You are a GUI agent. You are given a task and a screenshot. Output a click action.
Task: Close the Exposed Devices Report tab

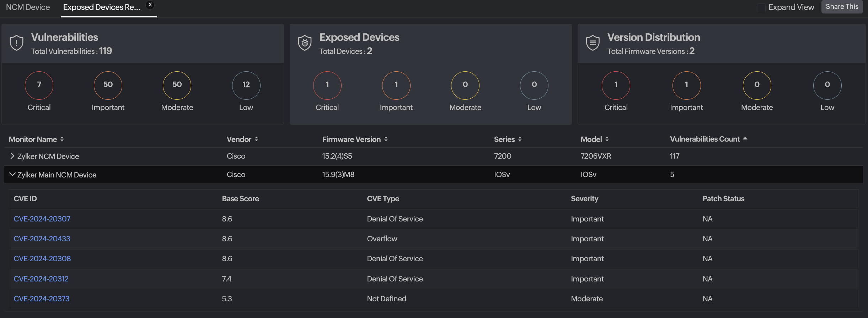[x=150, y=5]
